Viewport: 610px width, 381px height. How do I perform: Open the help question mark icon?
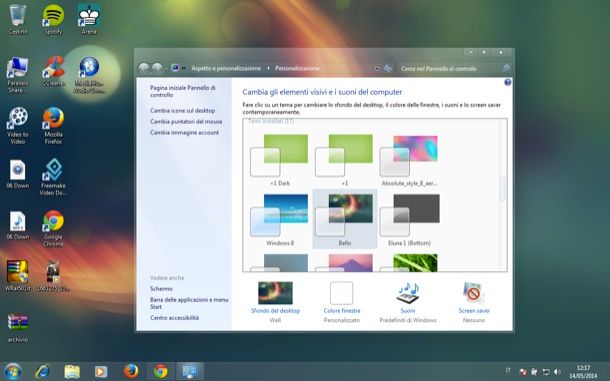tap(507, 83)
